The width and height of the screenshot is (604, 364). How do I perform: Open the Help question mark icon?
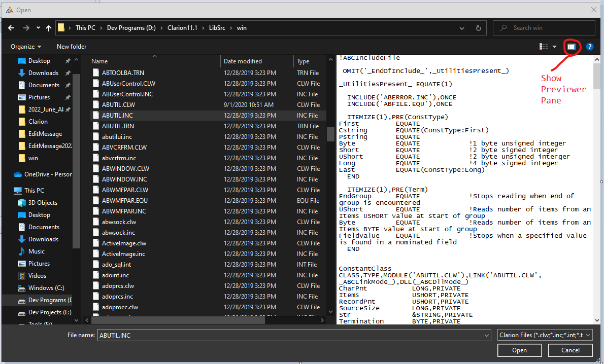(589, 47)
